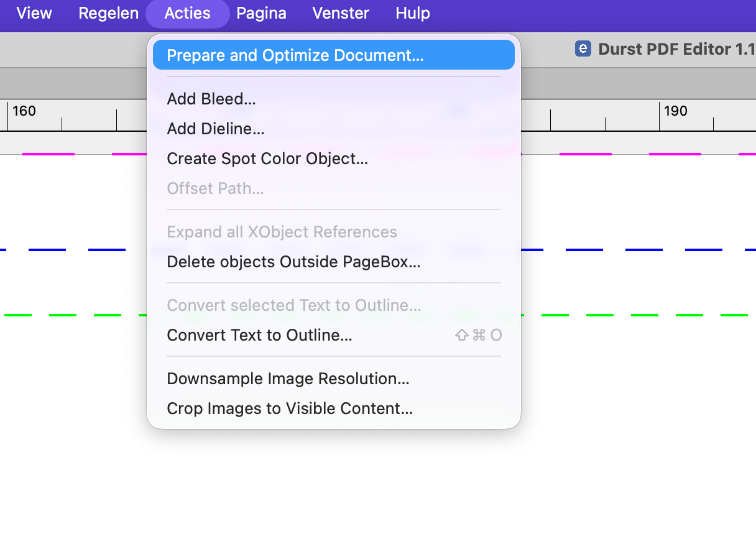Open the View menu
Image resolution: width=756 pixels, height=547 pixels.
34,13
